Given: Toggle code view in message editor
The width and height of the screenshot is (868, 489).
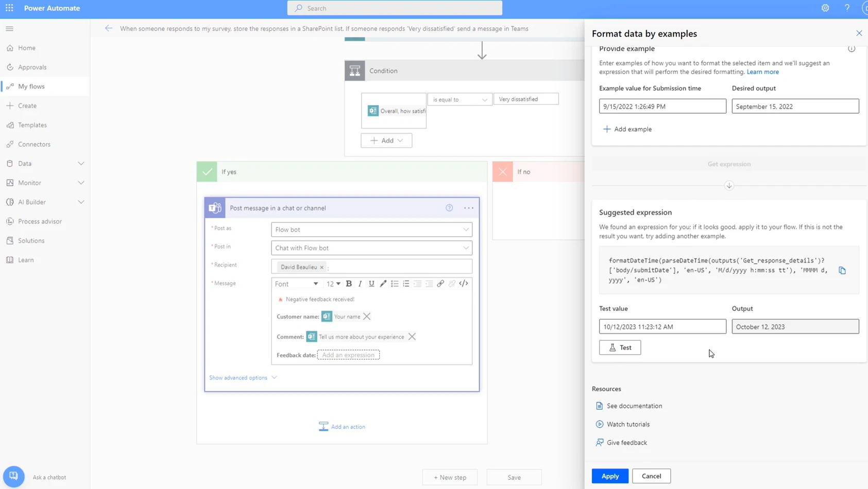Looking at the screenshot, I should pyautogui.click(x=464, y=284).
